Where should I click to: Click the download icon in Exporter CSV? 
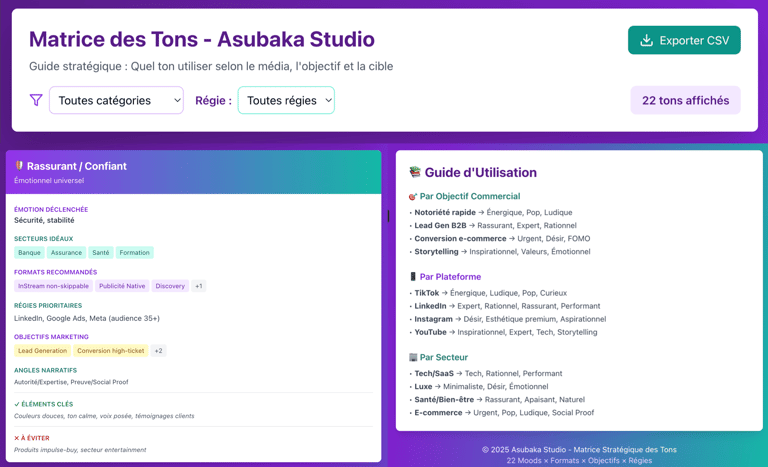point(647,40)
